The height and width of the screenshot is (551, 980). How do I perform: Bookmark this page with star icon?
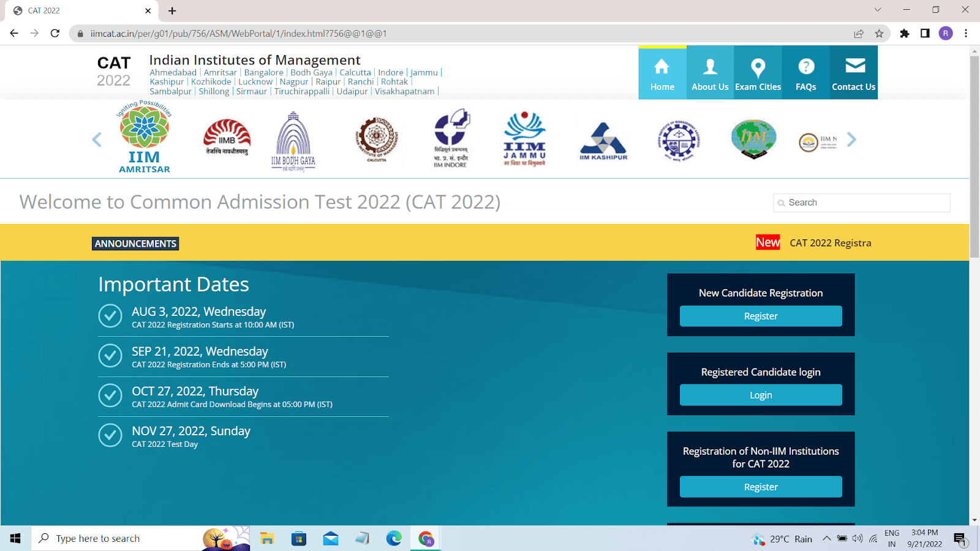[x=880, y=34]
